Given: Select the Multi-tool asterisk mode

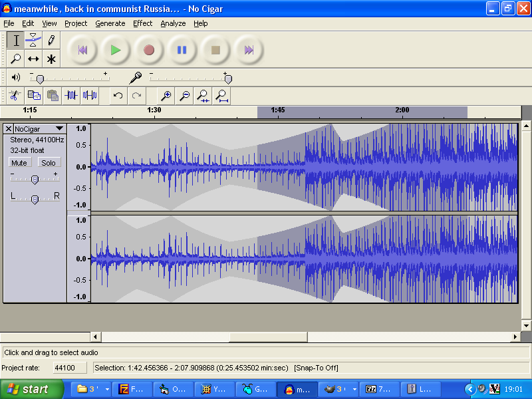Looking at the screenshot, I should tap(51, 59).
